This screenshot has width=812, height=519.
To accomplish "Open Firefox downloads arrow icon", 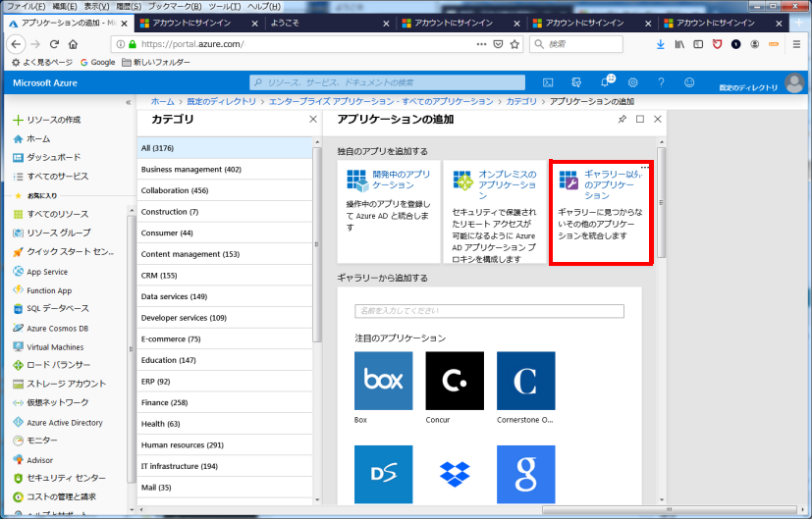I will pos(660,44).
